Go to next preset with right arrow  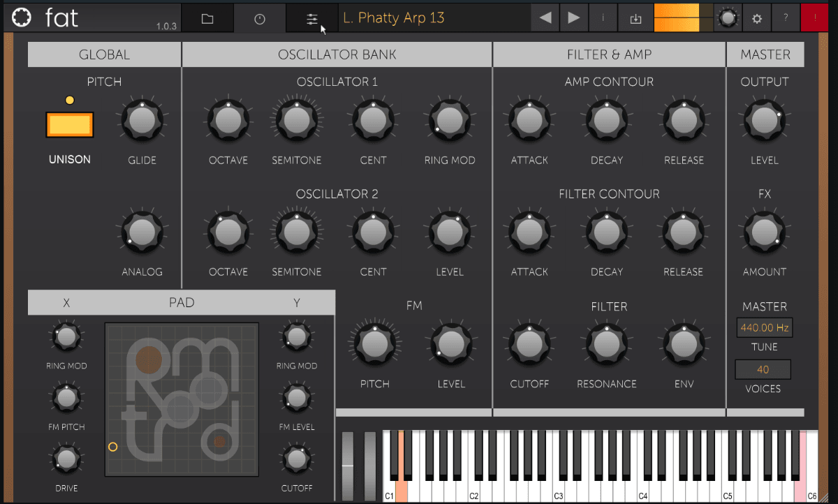574,18
